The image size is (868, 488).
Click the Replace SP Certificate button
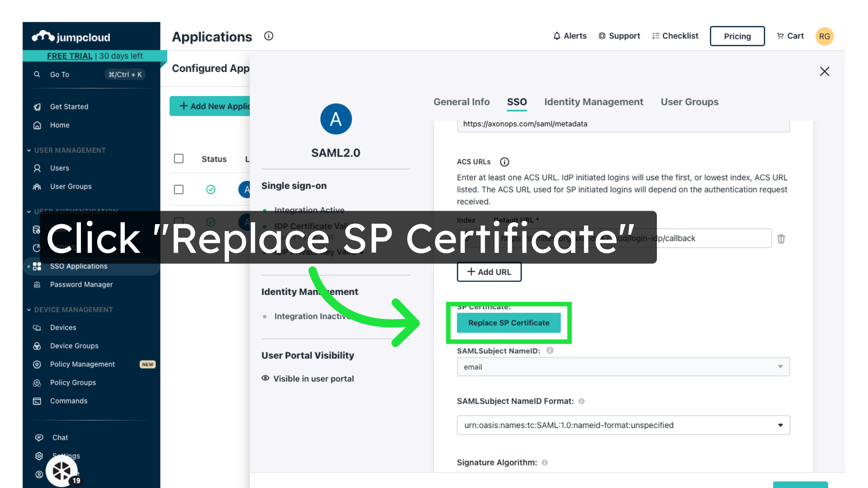(509, 323)
